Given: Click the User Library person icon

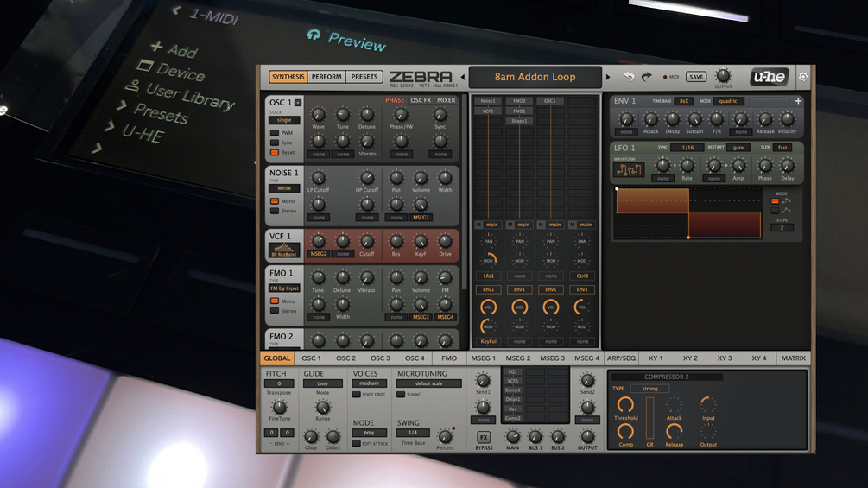Looking at the screenshot, I should (x=132, y=86).
